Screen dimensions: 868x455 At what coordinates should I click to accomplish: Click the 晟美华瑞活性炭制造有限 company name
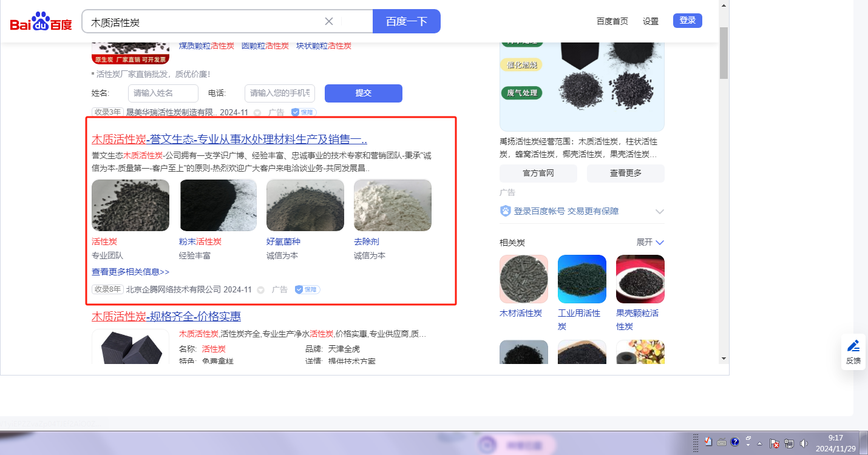pyautogui.click(x=171, y=112)
